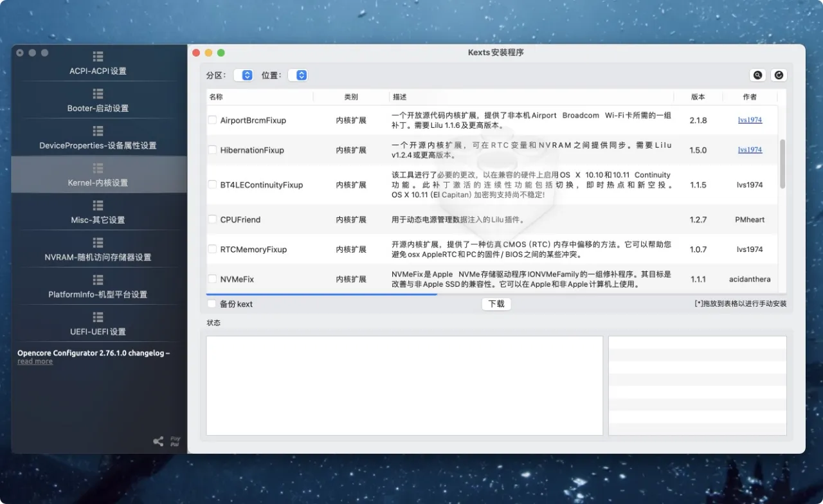Screen dimensions: 823x504
Task: Select the BT4LEContinuityFixup name text
Action: (262, 184)
